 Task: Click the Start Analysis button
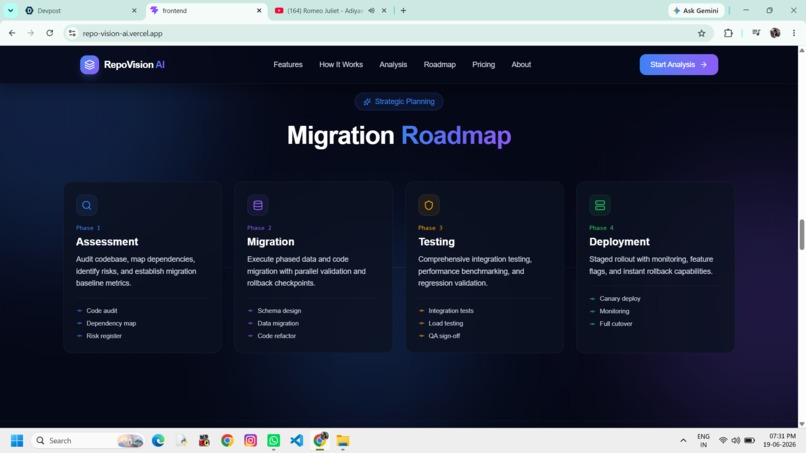tap(679, 65)
